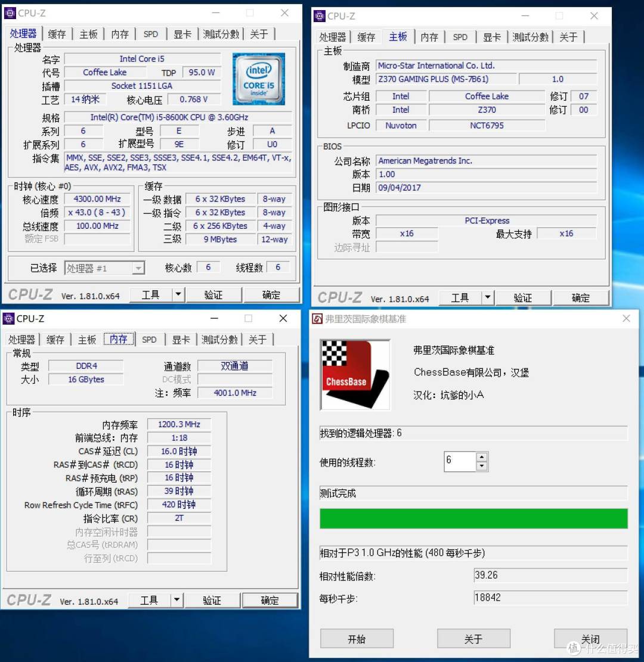This screenshot has height=662, width=644.
Task: Switch to 处理器 tab in the memory CPU-Z window
Action: tap(21, 340)
